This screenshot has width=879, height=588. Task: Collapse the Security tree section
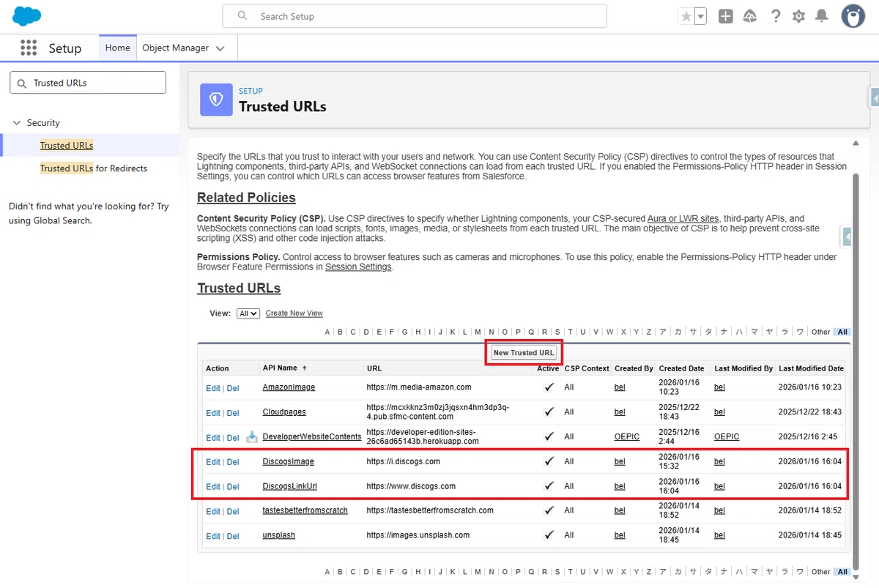tap(17, 123)
